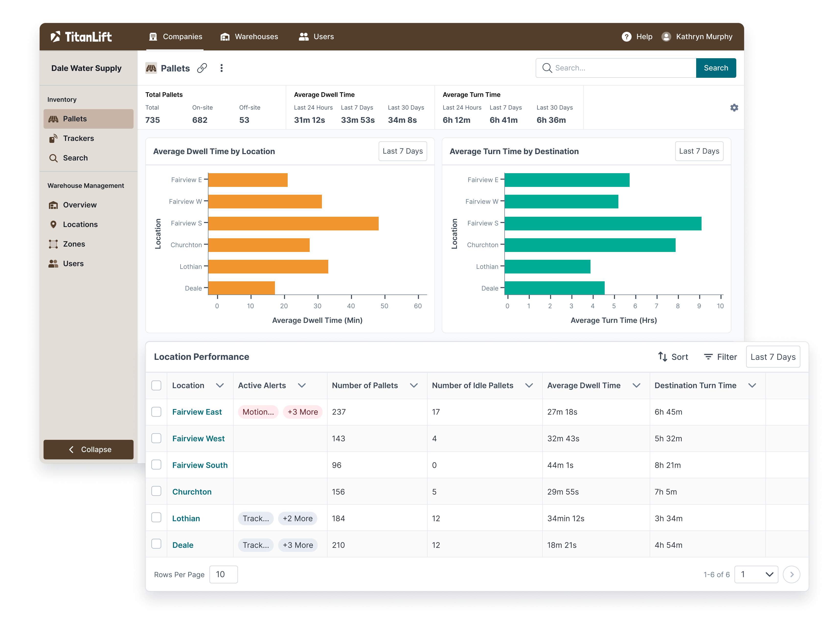This screenshot has width=840, height=636.
Task: Open the three-dot menu next to Pallets
Action: tap(222, 68)
